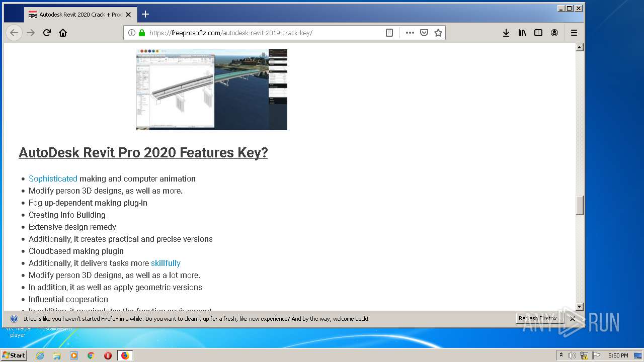Click 'Additionally, it creates practical and precise versions'
Screen dimensions: 644x362
point(121,239)
